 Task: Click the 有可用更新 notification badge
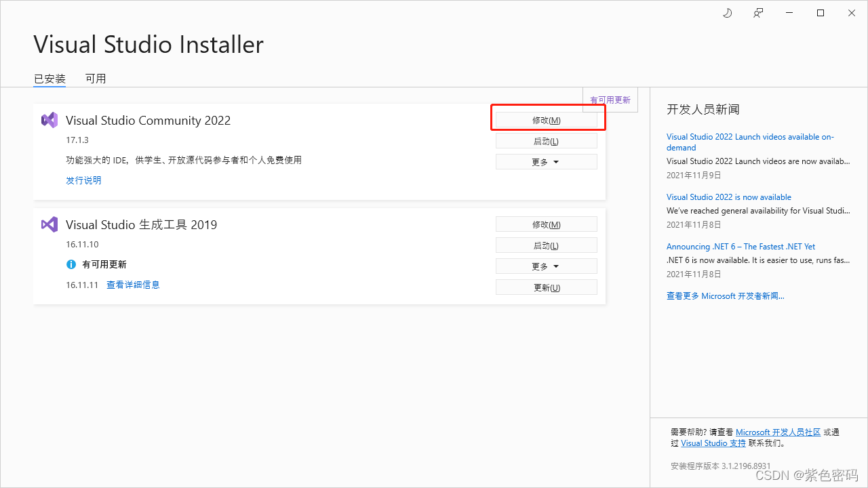click(610, 100)
